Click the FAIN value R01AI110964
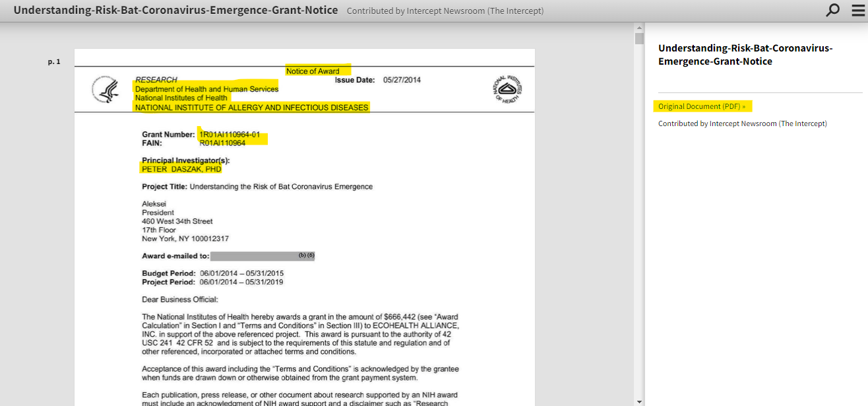Screen dimensions: 868x406 (x=222, y=143)
